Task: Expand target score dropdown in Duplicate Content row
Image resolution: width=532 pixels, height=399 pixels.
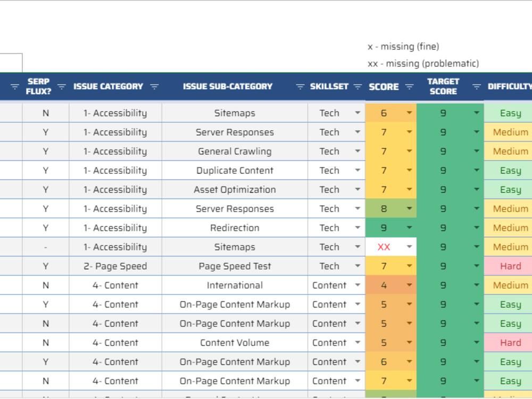Action: click(x=477, y=170)
